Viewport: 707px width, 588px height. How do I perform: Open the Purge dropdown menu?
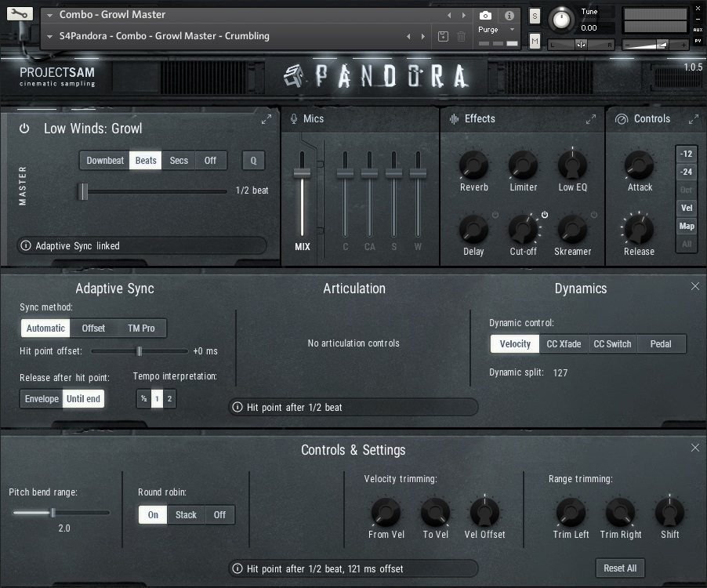[493, 30]
